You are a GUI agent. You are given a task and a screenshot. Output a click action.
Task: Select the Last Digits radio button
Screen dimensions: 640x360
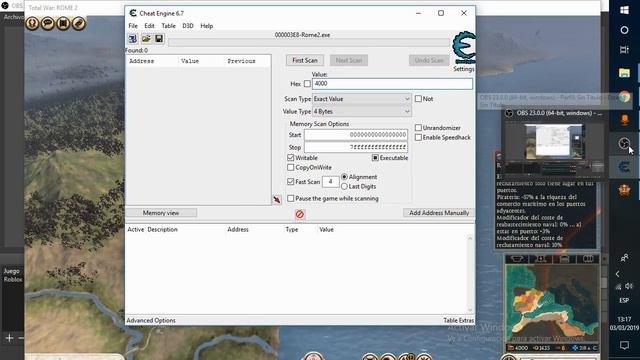coord(344,186)
